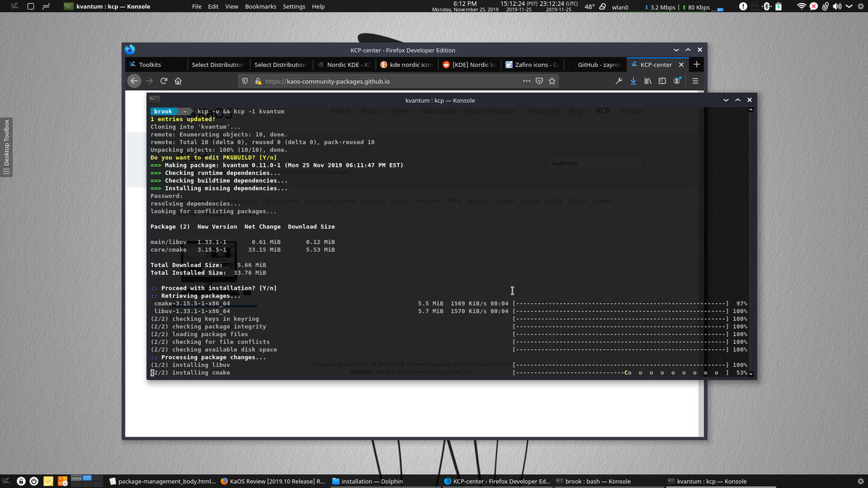Screen dimensions: 868x488
Task: Switch to KaOS Review taskbar entry
Action: (x=273, y=481)
